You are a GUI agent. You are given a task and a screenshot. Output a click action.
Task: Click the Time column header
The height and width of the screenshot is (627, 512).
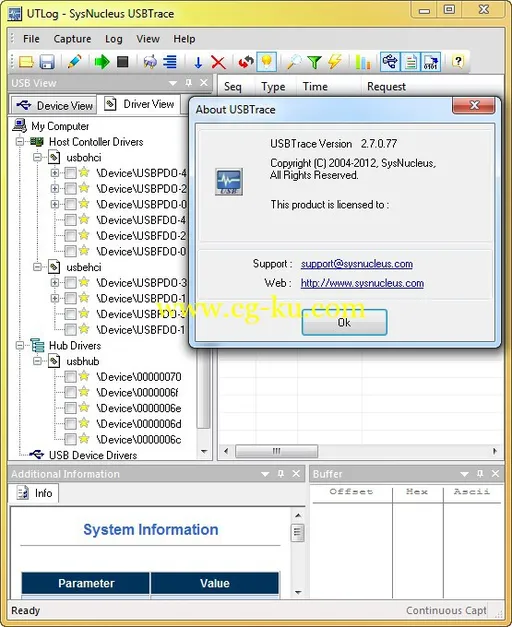(315, 86)
